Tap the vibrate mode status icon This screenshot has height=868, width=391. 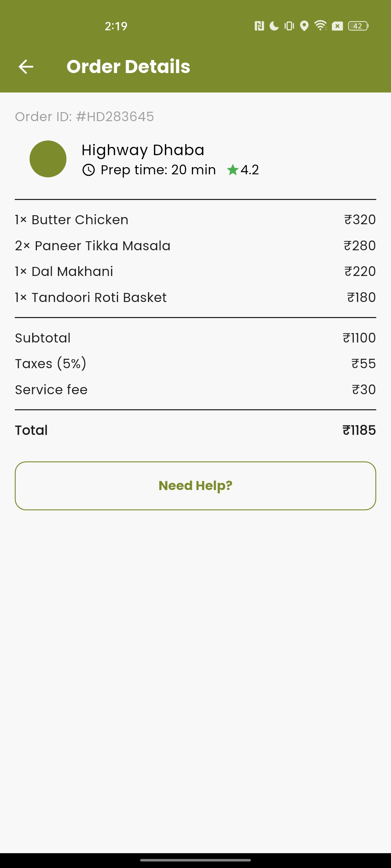click(x=289, y=26)
